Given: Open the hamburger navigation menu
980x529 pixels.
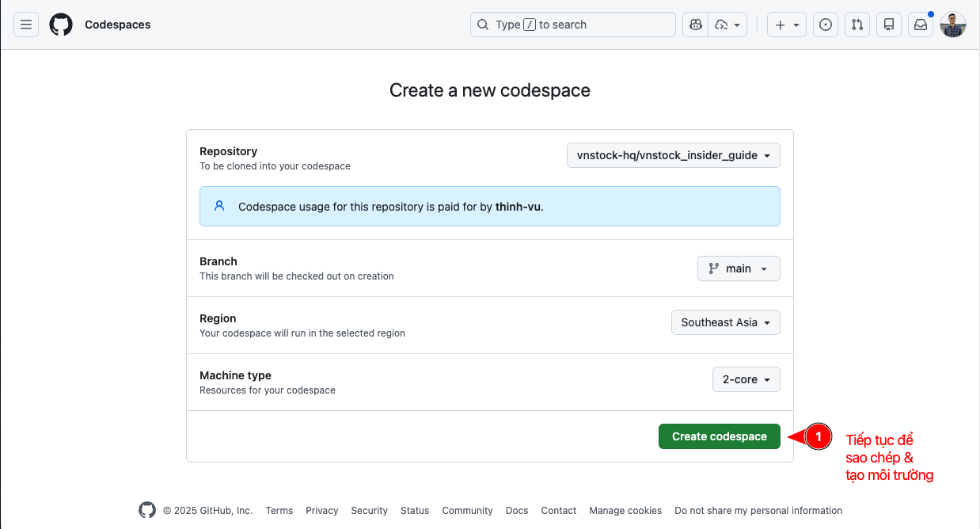Looking at the screenshot, I should coord(26,25).
